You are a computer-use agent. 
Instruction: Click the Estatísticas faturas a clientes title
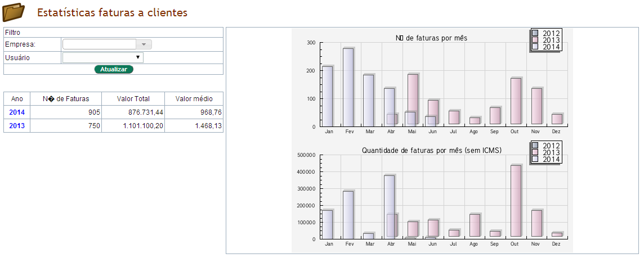coord(112,12)
